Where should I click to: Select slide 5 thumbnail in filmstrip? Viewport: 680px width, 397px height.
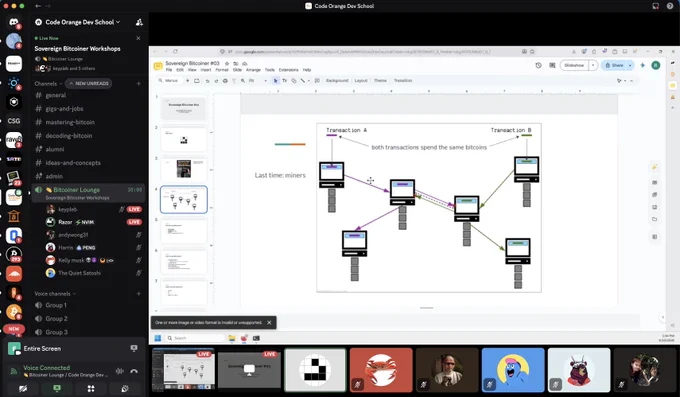pos(183,230)
